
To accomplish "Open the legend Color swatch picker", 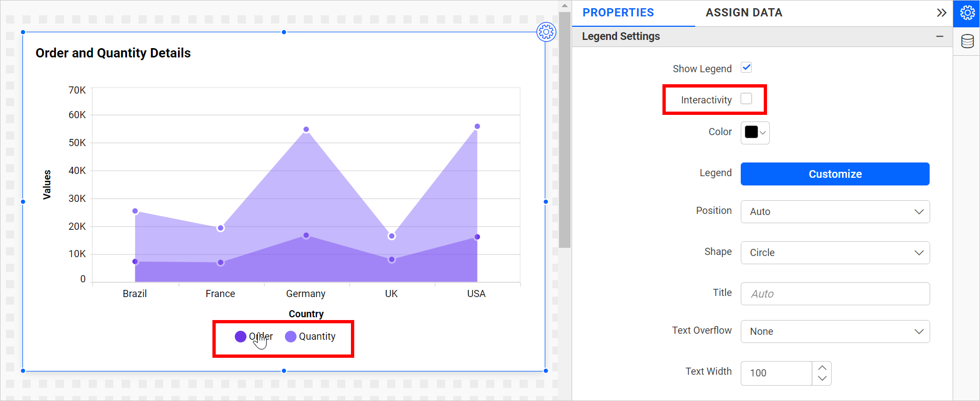I will [x=754, y=132].
